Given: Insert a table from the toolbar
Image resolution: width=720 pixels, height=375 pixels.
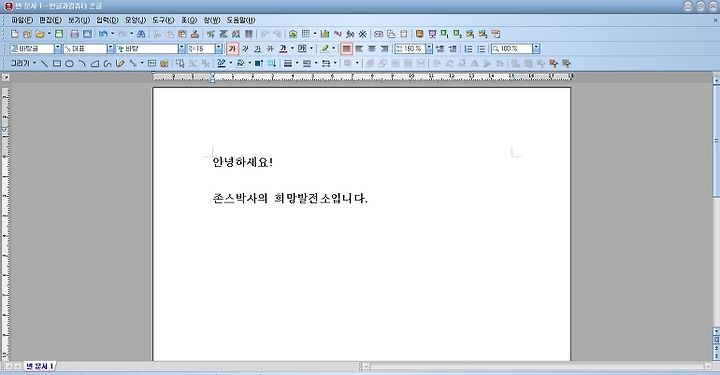Looking at the screenshot, I should (305, 34).
